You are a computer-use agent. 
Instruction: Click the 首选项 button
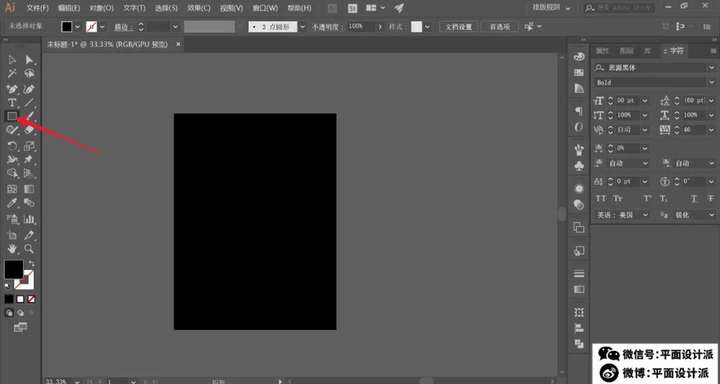pos(500,27)
